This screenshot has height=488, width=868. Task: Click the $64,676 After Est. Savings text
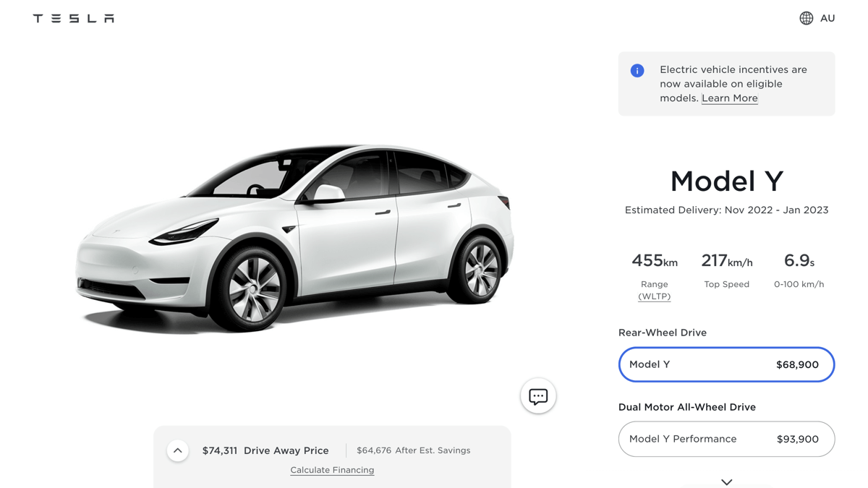click(x=413, y=450)
